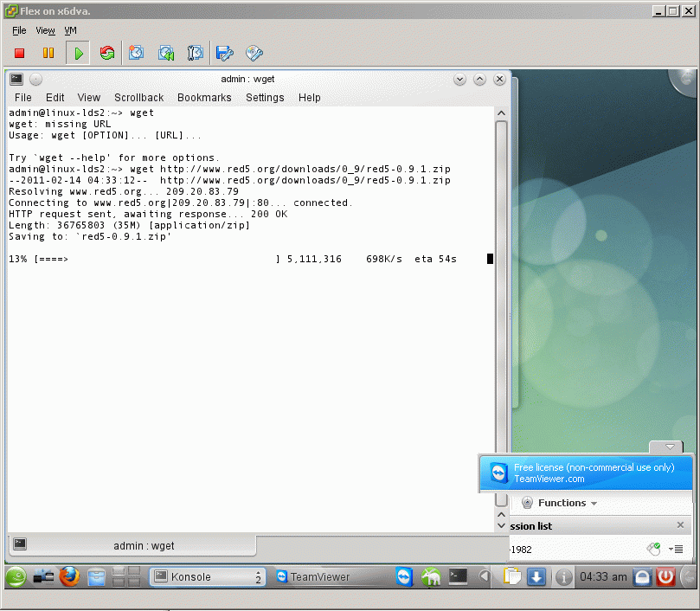This screenshot has width=700, height=611.
Task: Revert to the last snapshot
Action: pyautogui.click(x=166, y=53)
